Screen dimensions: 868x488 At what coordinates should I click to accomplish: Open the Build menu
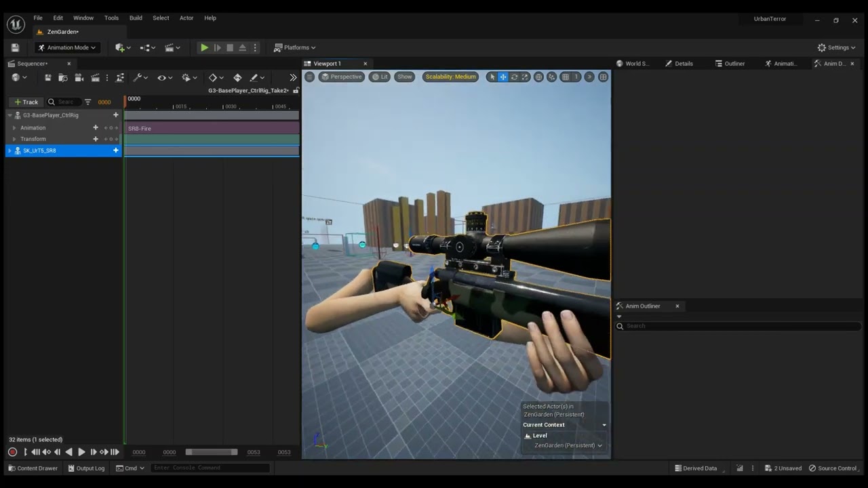click(136, 18)
